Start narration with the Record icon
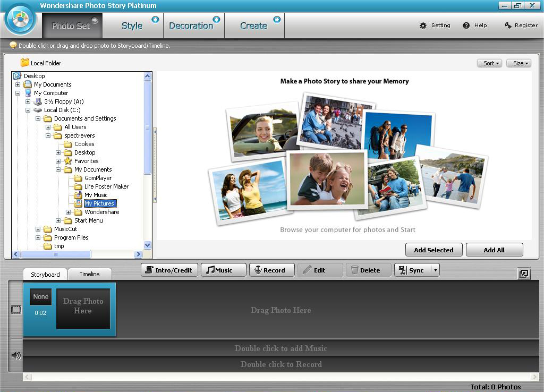This screenshot has width=544, height=392. pos(258,270)
